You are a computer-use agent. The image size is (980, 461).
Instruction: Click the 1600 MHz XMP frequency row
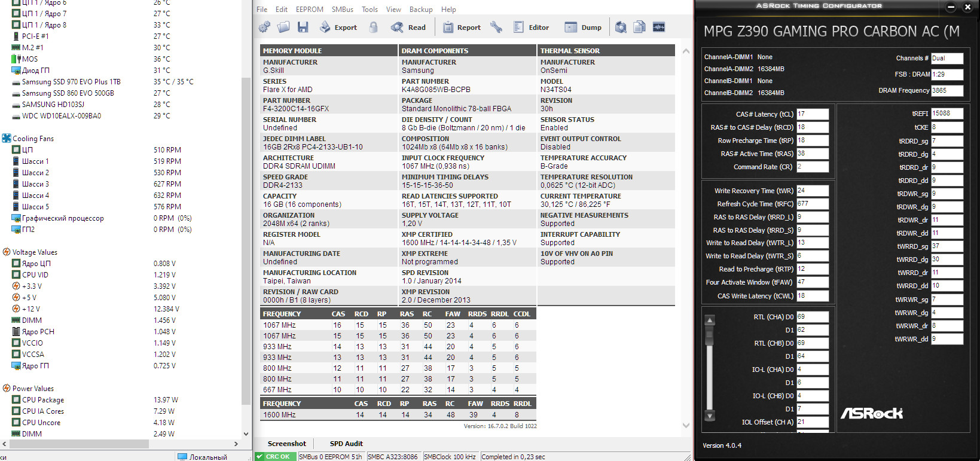coord(398,415)
